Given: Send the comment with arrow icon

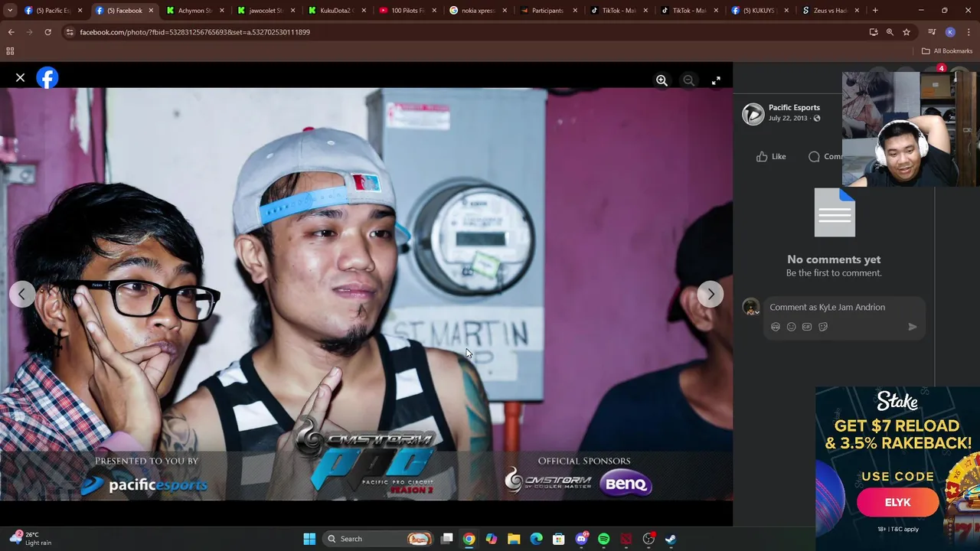Looking at the screenshot, I should pyautogui.click(x=913, y=327).
